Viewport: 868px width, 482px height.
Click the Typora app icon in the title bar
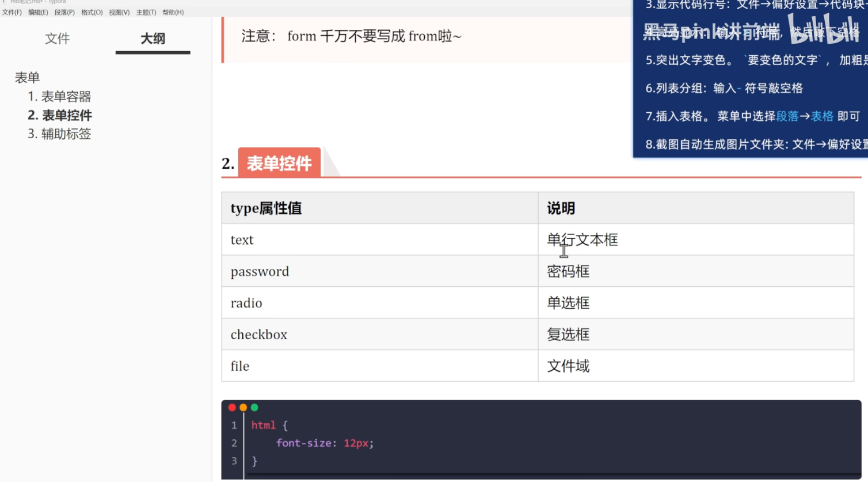coord(5,2)
